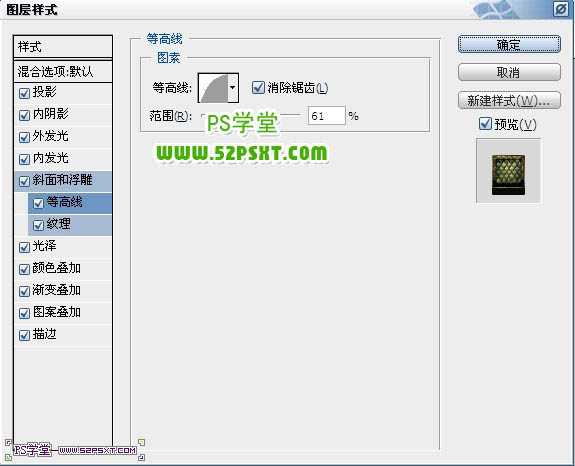This screenshot has width=575, height=466.
Task: Open the 外发光 settings label
Action: (51, 136)
